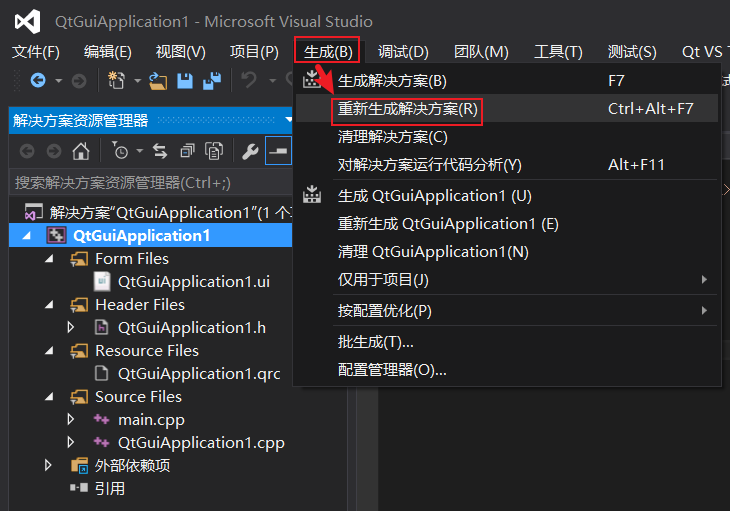Viewport: 730px width, 511px height.
Task: Click the Sync with Active Document icon
Action: (160, 151)
